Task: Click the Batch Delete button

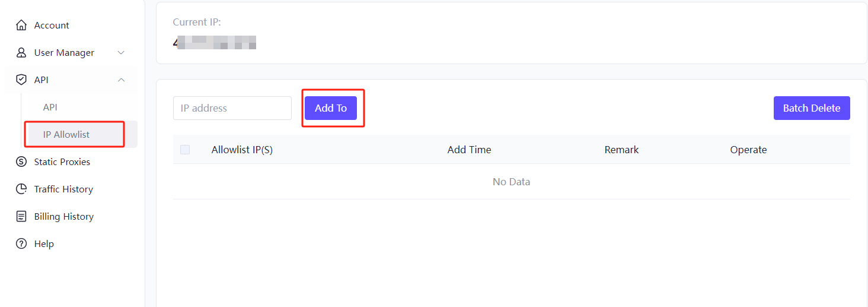Action: coord(812,108)
